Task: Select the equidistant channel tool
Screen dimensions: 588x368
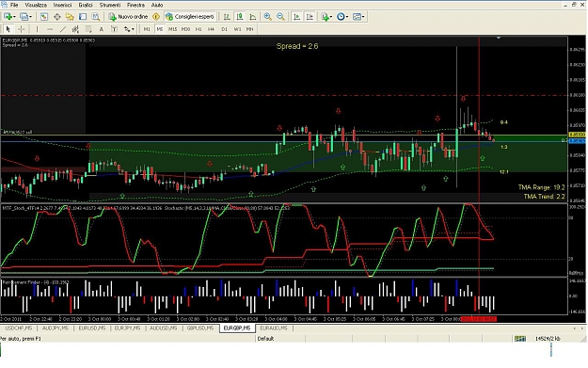Action: coord(75,29)
